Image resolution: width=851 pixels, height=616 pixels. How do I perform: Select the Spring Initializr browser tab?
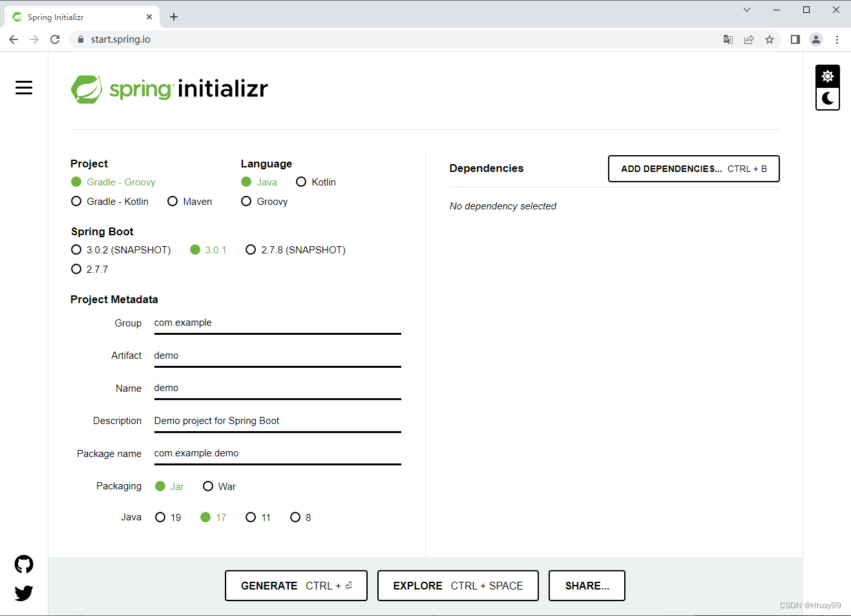[x=82, y=17]
